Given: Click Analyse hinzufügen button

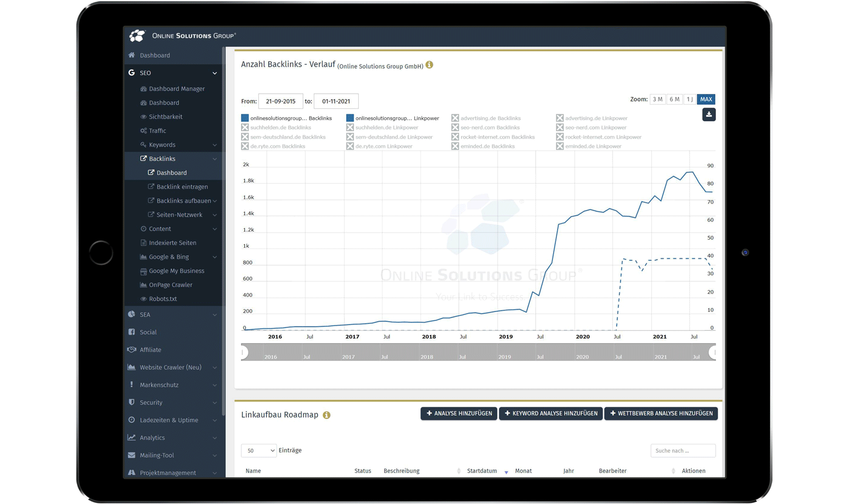Looking at the screenshot, I should [x=459, y=413].
